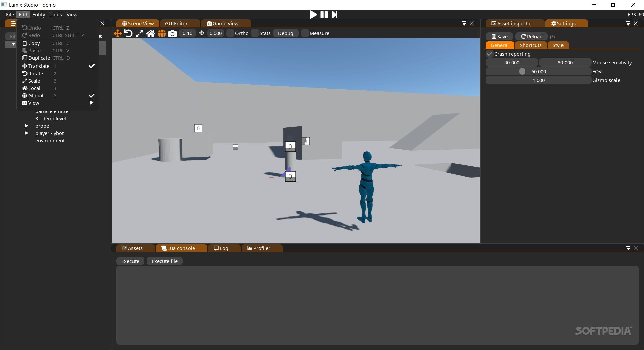The height and width of the screenshot is (350, 644).
Task: Select the 3 - demolevel entity
Action: point(51,118)
